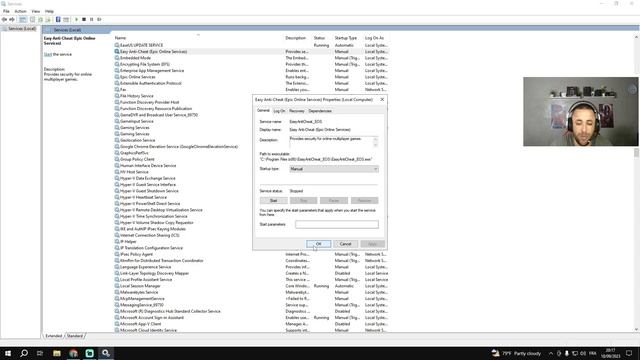Go forward with the toolbar Forward arrow
The image size is (640, 360).
tap(12, 19)
